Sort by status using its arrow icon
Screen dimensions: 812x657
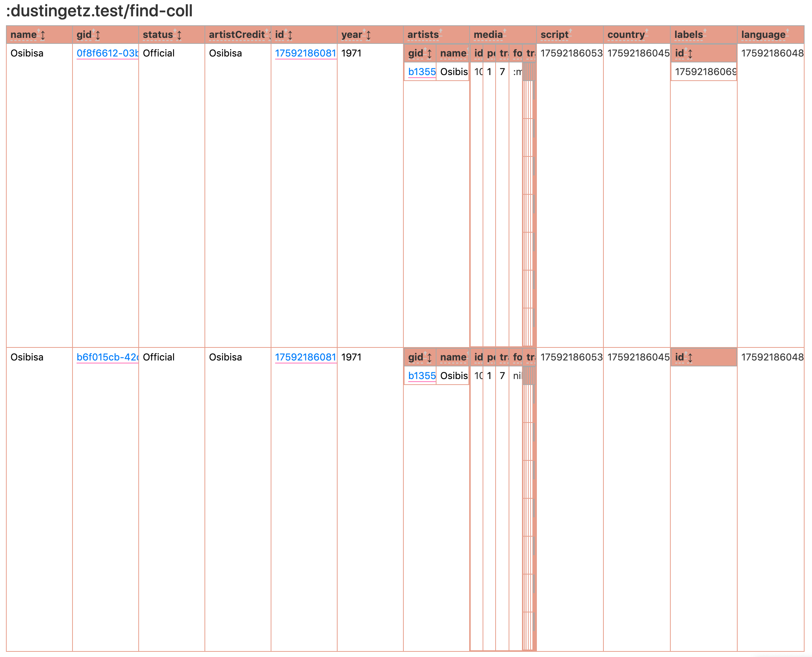179,35
